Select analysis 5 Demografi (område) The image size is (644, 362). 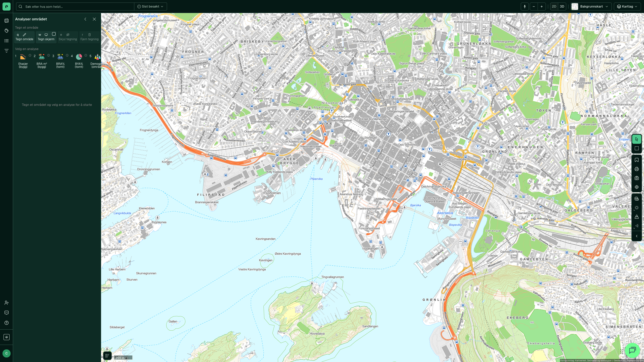click(96, 61)
